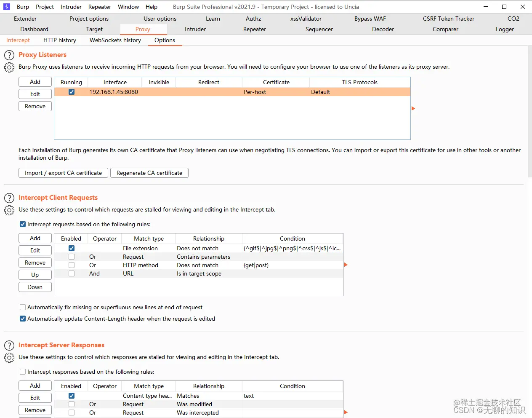Open the xssValidator tab

[x=306, y=19]
